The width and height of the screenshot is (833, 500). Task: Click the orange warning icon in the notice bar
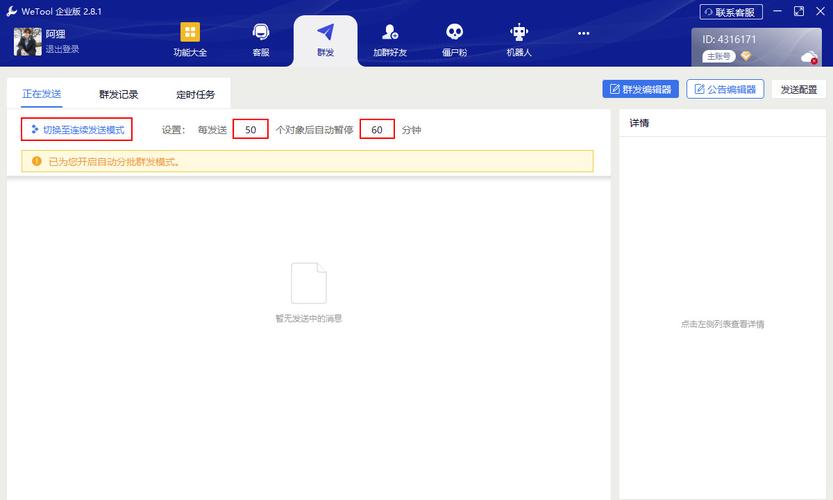coord(36,161)
